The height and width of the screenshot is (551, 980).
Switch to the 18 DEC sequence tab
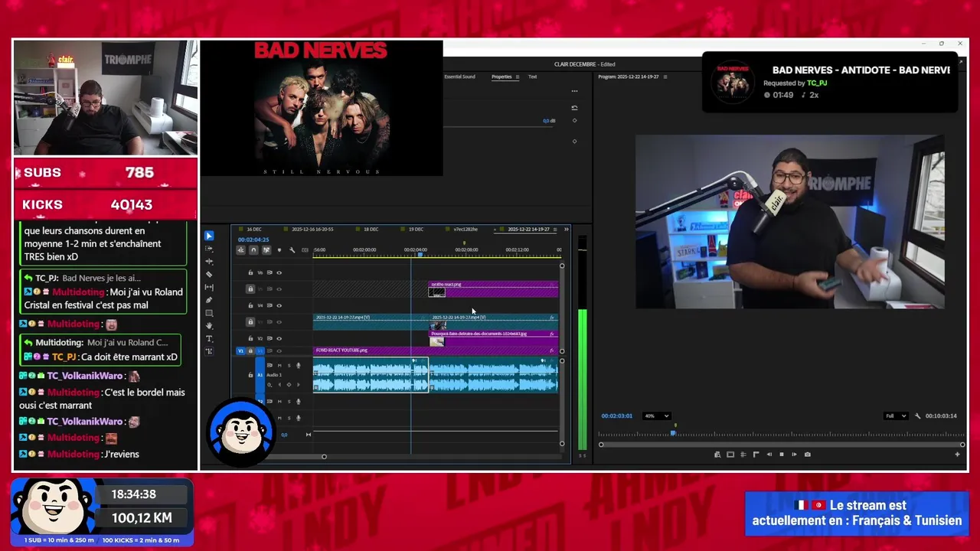click(371, 229)
